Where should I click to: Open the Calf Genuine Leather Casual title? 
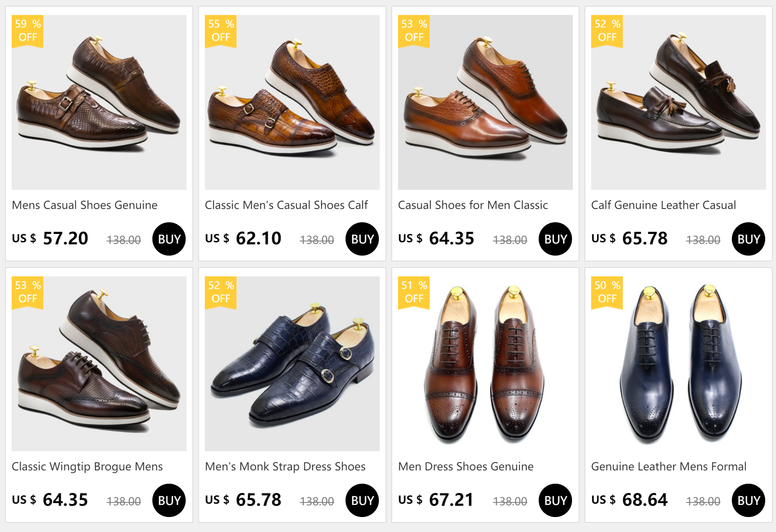[664, 205]
